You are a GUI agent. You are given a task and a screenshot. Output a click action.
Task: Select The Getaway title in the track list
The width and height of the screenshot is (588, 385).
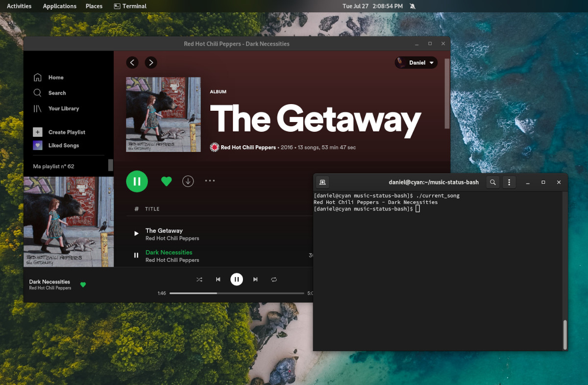[x=164, y=231]
